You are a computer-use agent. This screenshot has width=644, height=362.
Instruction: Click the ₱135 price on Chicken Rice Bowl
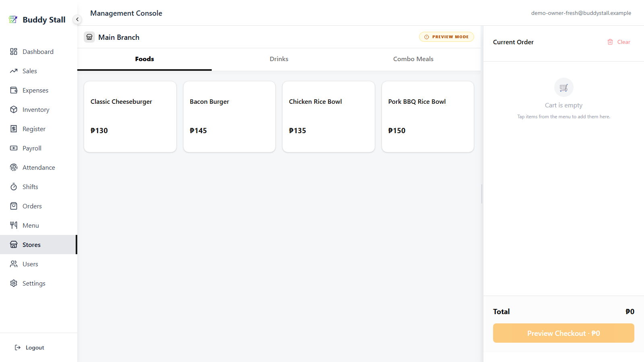pos(297,130)
